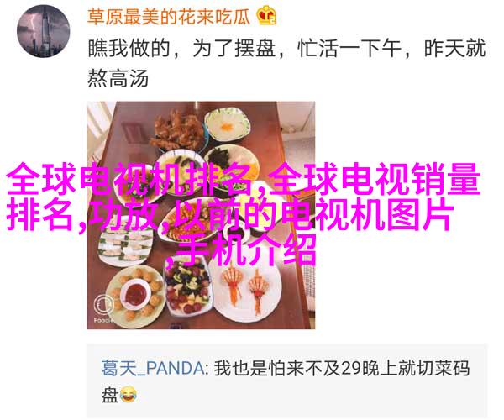This screenshot has height=420, width=504.
Task: Click the gold crown member badge
Action: click(x=266, y=15)
